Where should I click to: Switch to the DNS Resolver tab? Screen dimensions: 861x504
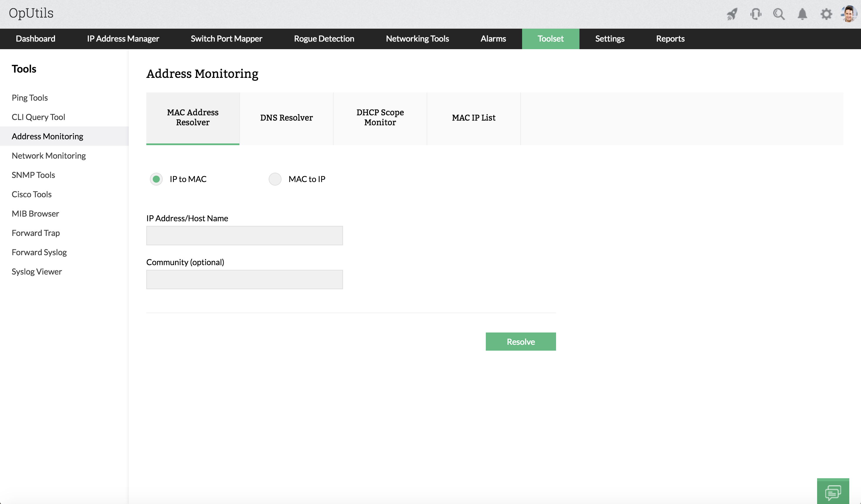coord(286,118)
